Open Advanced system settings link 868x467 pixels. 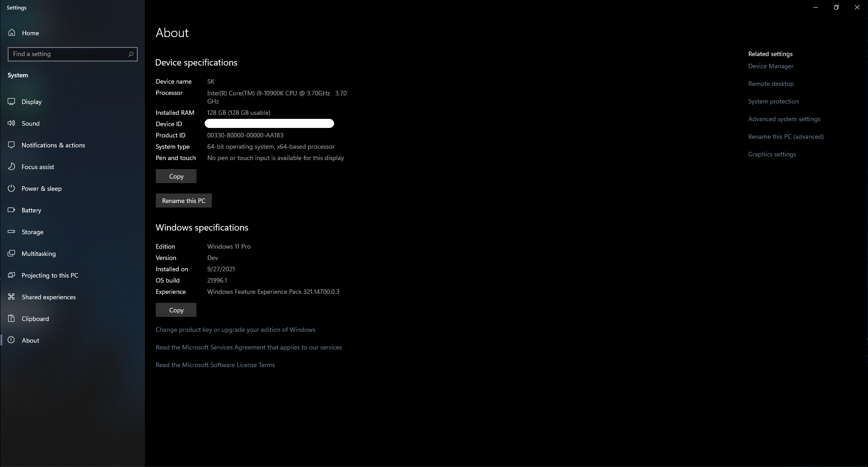[x=784, y=119]
